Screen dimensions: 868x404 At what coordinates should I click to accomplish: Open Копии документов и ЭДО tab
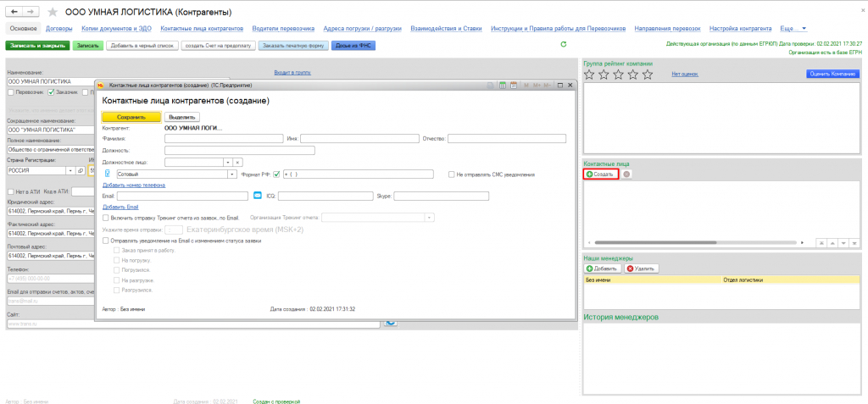117,28
